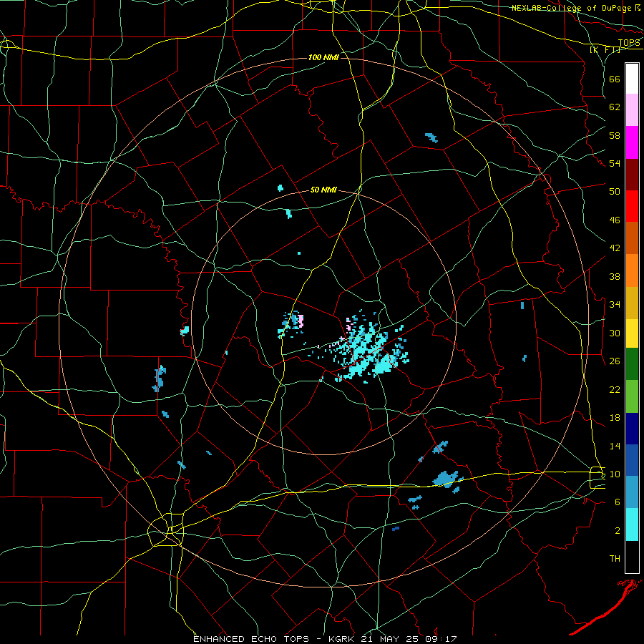Click the bright red legend swatch
644x644 pixels.
632,206
